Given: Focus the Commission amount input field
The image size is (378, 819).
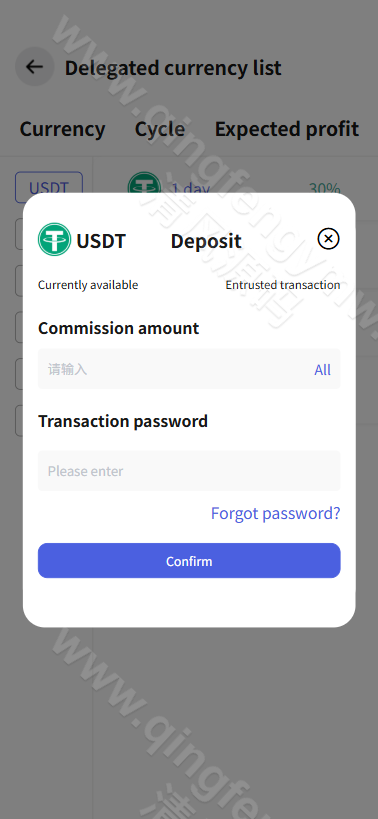Looking at the screenshot, I should (189, 369).
